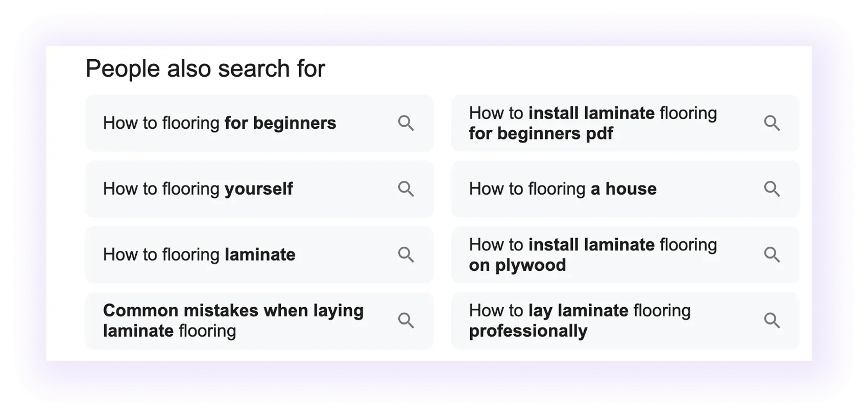Click the magnifier next to 'Common mistakes when laying laminate flooring'
Image resolution: width=868 pixels, height=417 pixels.
406,320
